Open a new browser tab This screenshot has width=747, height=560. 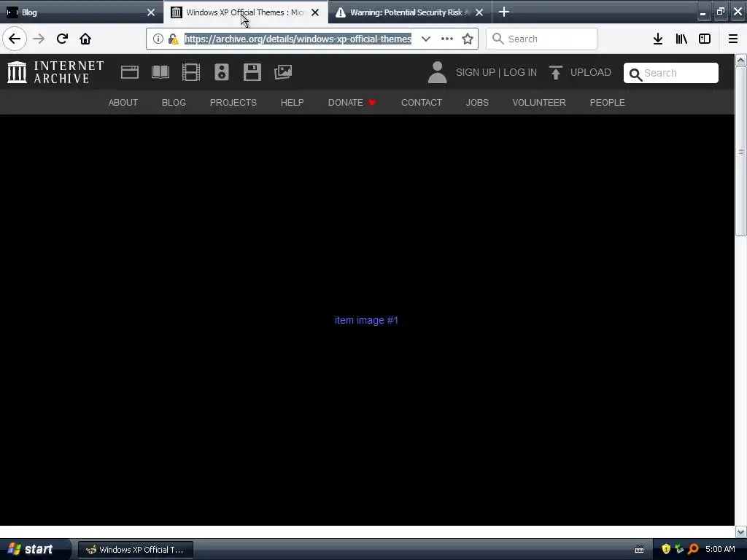504,12
